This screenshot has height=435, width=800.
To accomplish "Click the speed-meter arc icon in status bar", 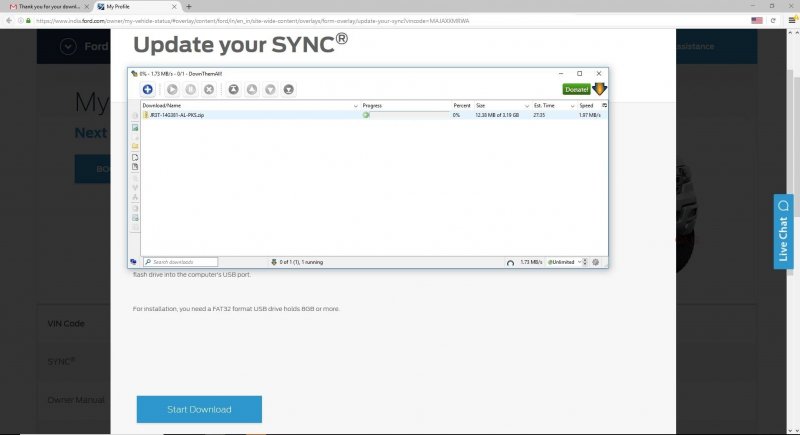I will coord(510,263).
